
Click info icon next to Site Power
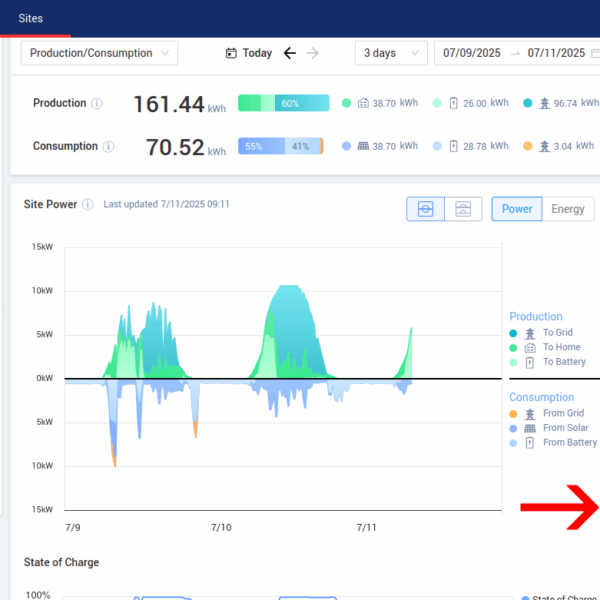pos(88,204)
